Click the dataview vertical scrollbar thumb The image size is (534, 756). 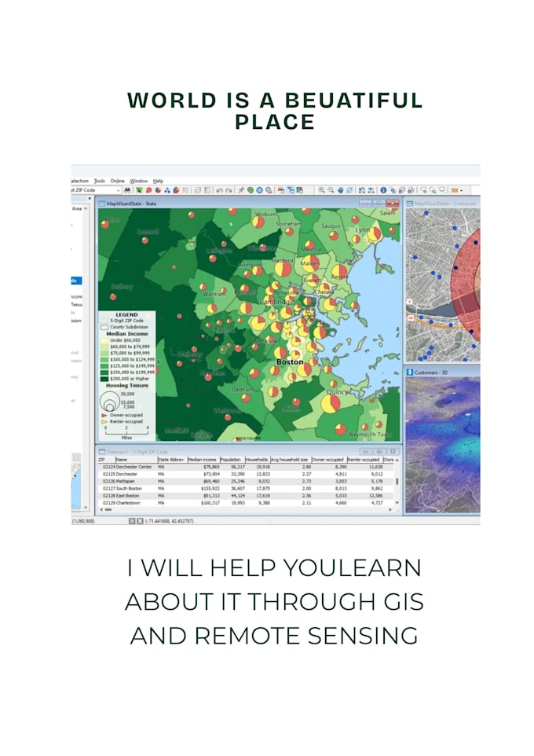pyautogui.click(x=397, y=481)
